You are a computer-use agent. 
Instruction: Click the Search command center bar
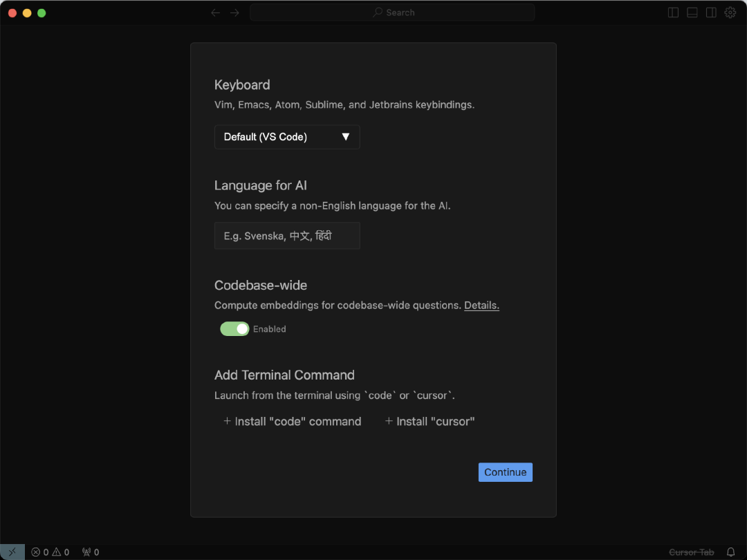[392, 12]
